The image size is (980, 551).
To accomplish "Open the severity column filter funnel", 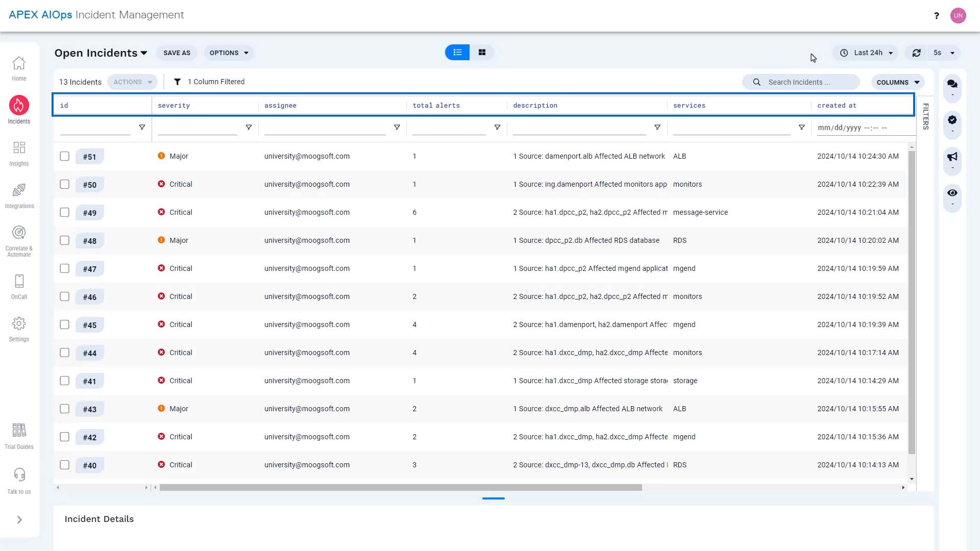I will click(249, 128).
